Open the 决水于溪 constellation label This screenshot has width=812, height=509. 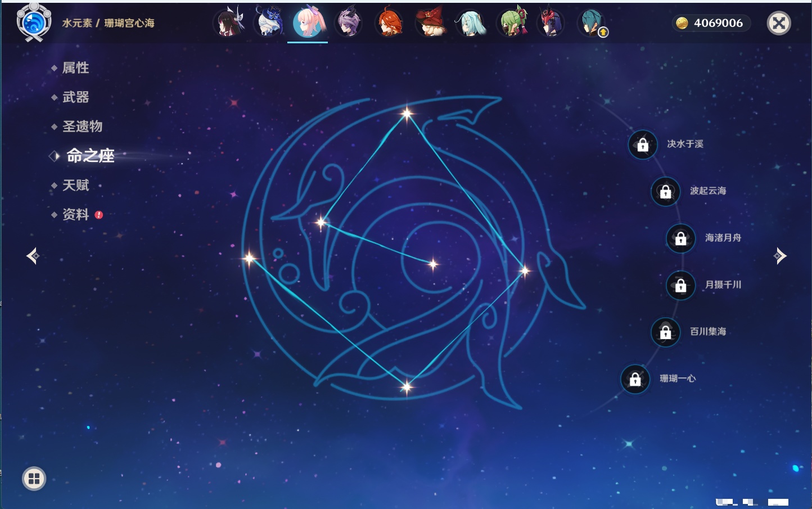pyautogui.click(x=685, y=144)
